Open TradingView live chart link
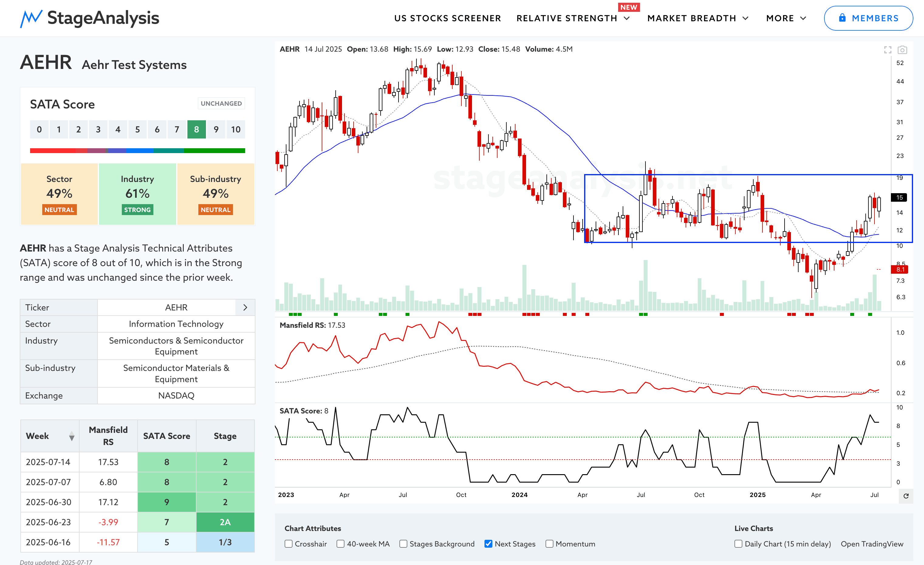The height and width of the screenshot is (565, 924). point(872,544)
